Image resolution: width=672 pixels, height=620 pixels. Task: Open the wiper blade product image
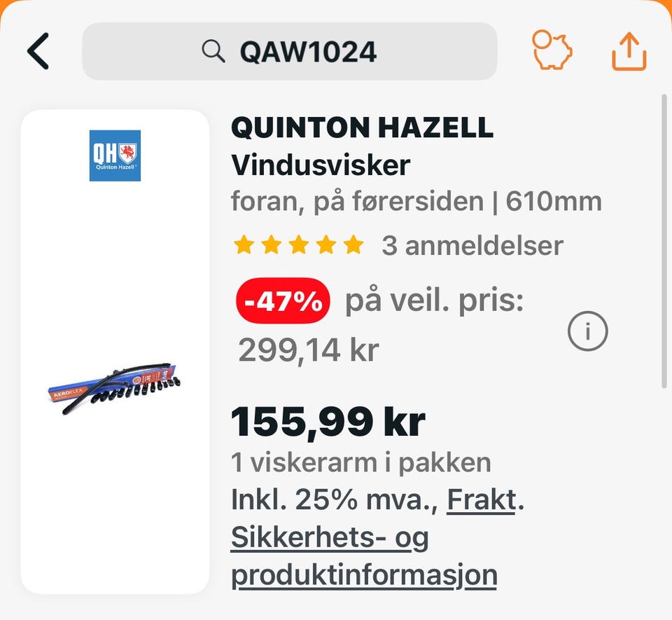pos(114,388)
